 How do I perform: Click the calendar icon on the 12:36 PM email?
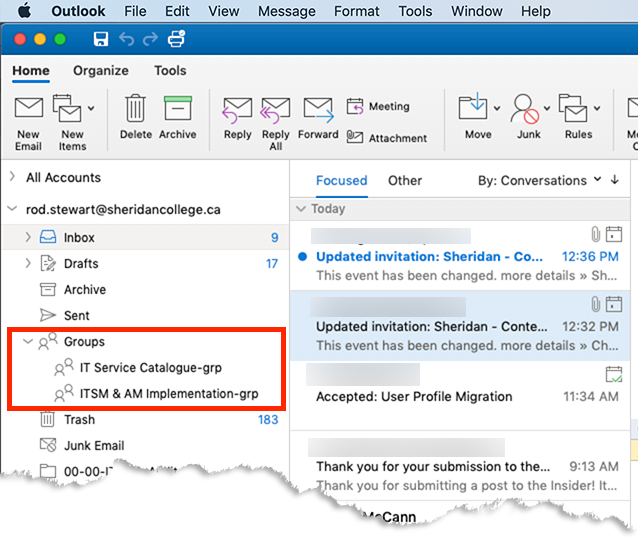[614, 234]
